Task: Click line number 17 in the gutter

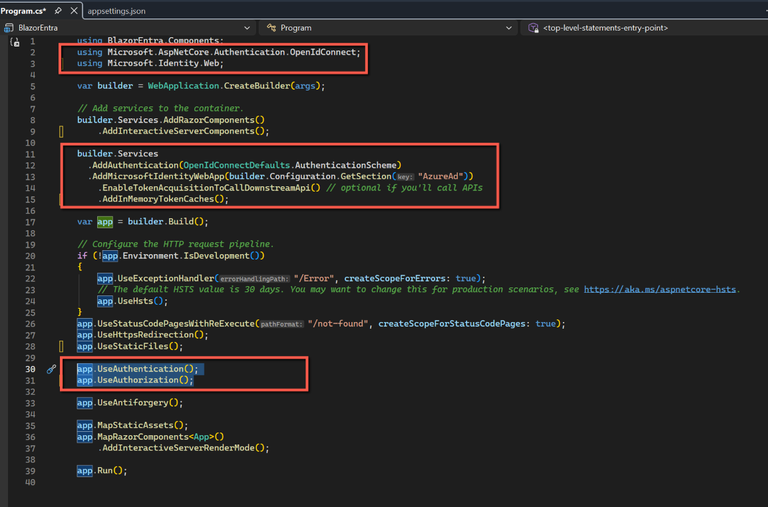Action: 30,221
